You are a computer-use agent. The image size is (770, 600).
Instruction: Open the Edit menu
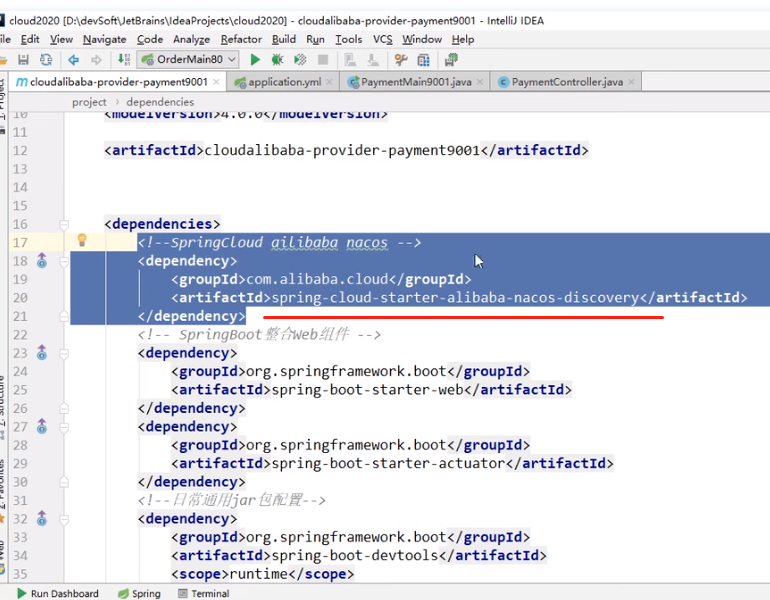30,39
